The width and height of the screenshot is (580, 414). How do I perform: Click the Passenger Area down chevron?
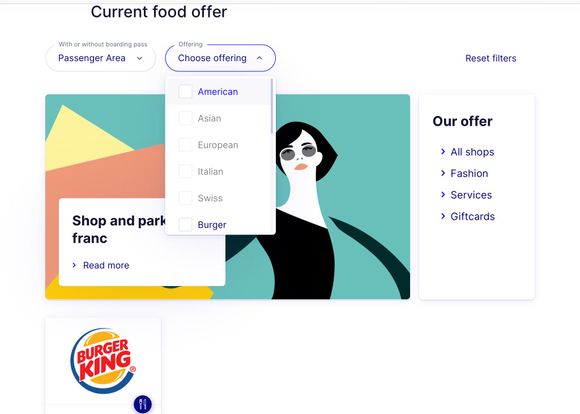pos(139,58)
